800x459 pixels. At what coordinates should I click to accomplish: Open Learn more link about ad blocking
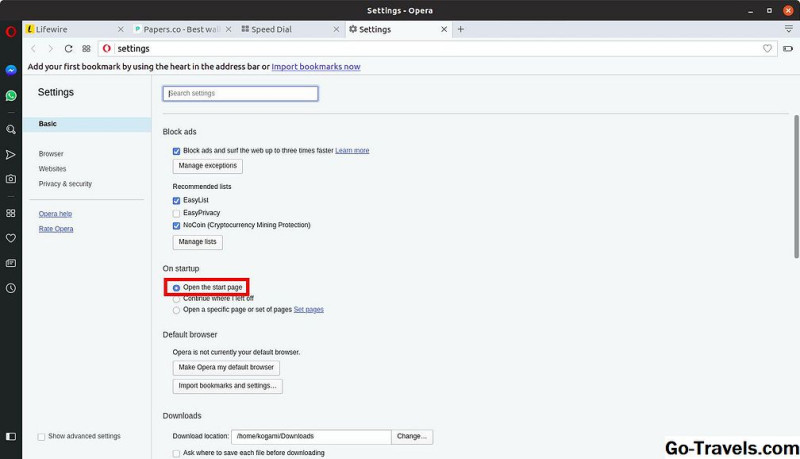[x=352, y=150]
